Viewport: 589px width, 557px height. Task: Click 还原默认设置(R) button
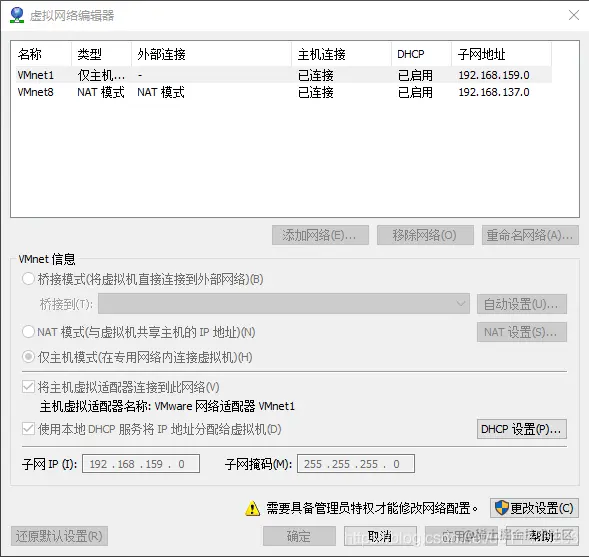tap(59, 536)
